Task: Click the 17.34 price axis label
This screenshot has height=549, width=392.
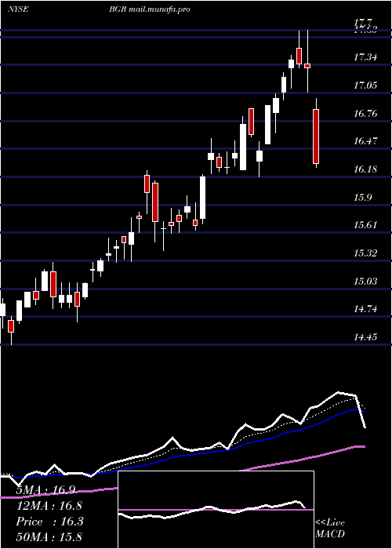Action: [x=365, y=56]
